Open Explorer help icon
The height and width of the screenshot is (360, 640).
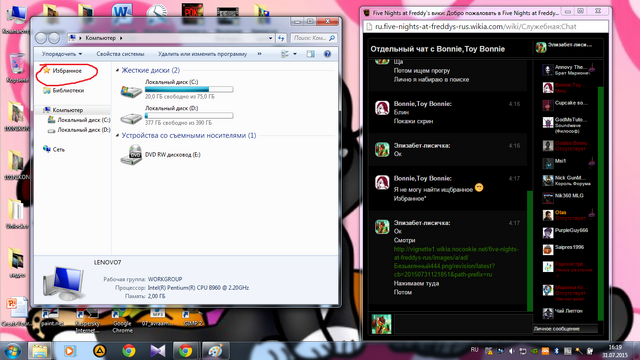[x=327, y=54]
